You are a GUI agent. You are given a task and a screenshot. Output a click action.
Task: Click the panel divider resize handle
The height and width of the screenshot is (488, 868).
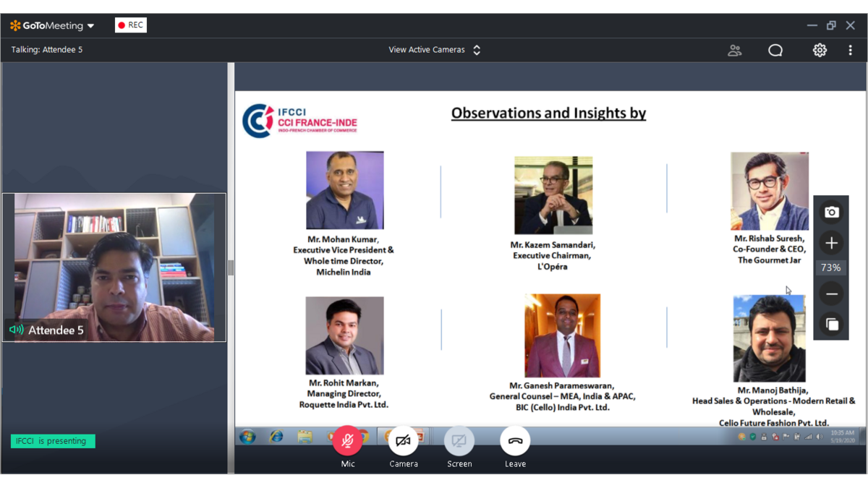(x=231, y=267)
